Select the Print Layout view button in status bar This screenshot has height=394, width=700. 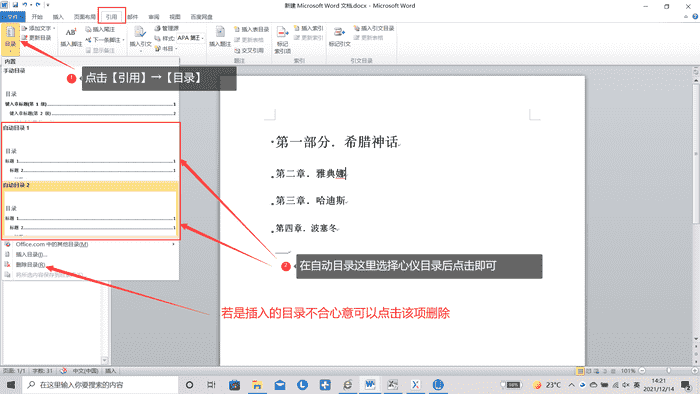pos(580,371)
